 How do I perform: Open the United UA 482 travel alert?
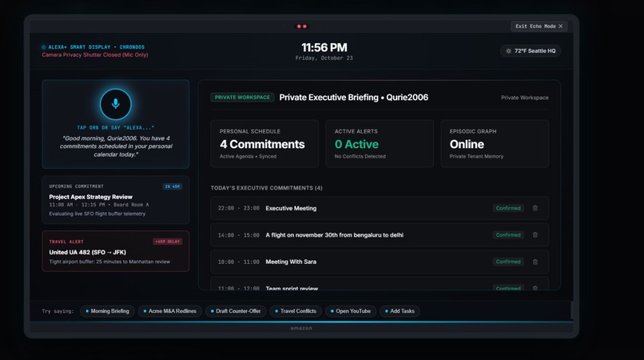tap(115, 251)
